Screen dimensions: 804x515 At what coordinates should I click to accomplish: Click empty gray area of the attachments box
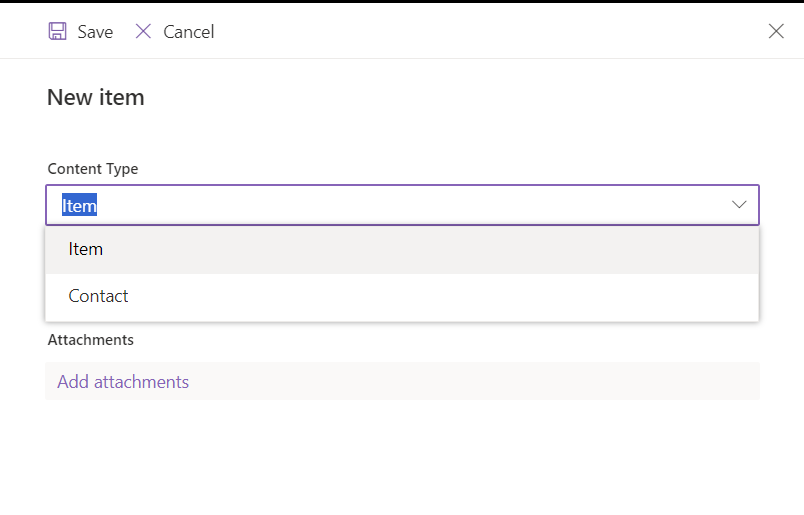(x=472, y=381)
